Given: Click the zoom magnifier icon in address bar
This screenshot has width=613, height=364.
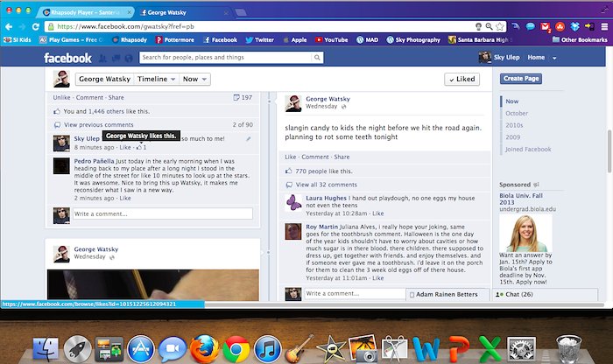Looking at the screenshot, I should (489, 26).
